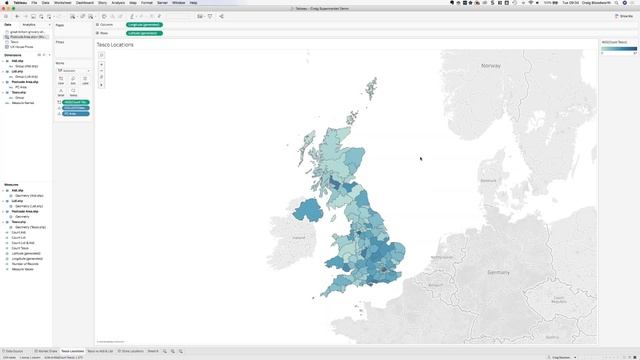
Task: Click the Add new data source icon
Action: (41, 16)
